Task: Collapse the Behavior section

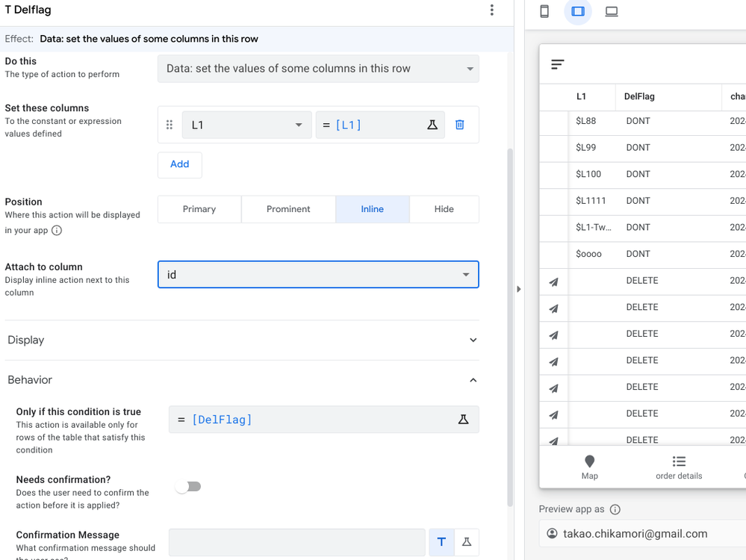Action: pyautogui.click(x=243, y=379)
